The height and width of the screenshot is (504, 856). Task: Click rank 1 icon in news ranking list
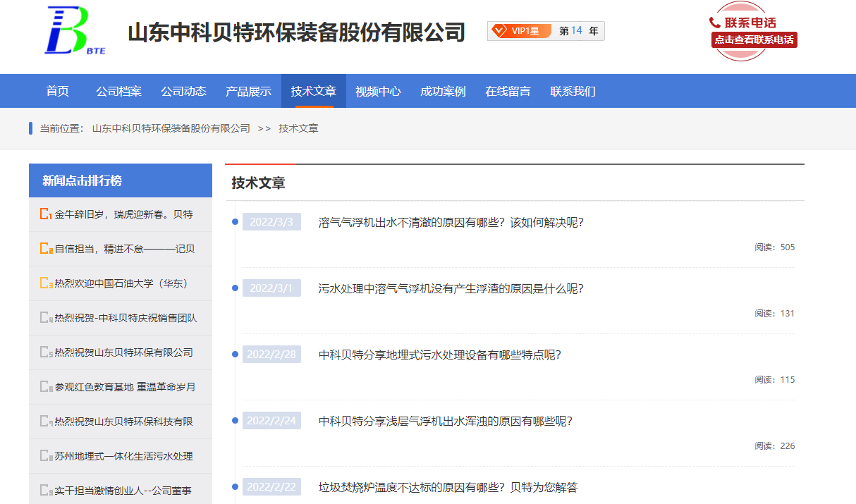pos(46,214)
